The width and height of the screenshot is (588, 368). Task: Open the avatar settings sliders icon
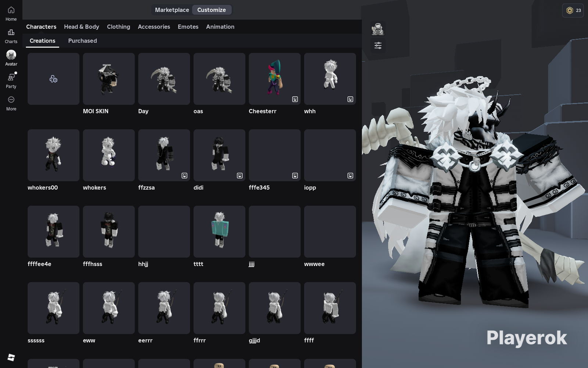[x=378, y=46]
